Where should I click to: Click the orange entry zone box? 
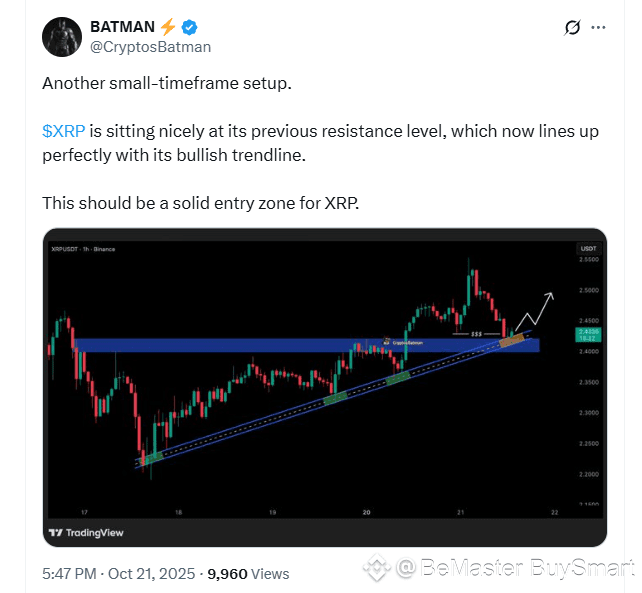[511, 342]
